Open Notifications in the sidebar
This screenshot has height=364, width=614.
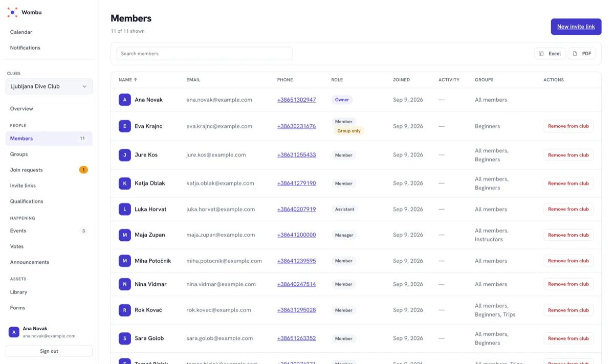pos(49,48)
